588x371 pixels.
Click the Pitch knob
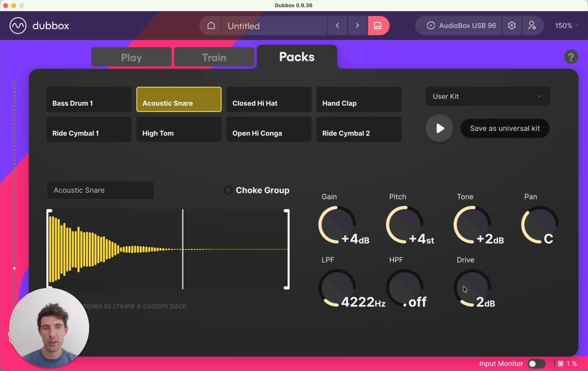pyautogui.click(x=404, y=225)
